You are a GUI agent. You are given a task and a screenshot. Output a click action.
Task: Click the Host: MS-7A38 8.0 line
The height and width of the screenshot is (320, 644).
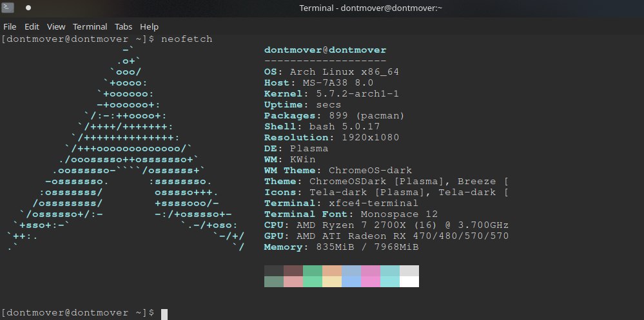tap(318, 83)
